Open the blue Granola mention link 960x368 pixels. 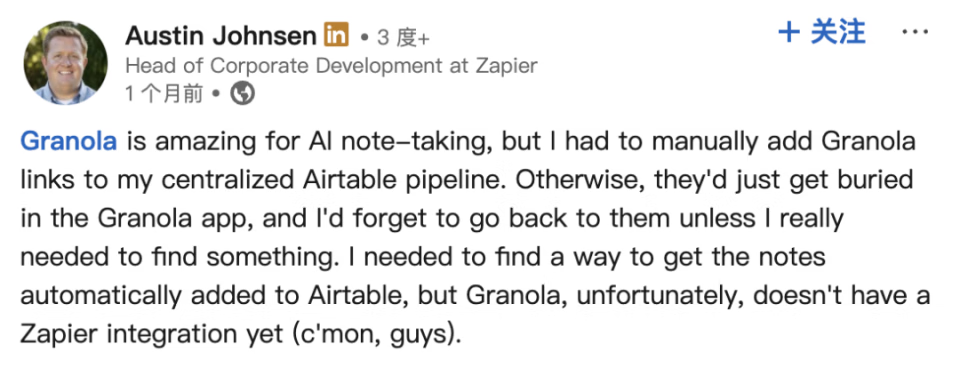(x=69, y=141)
